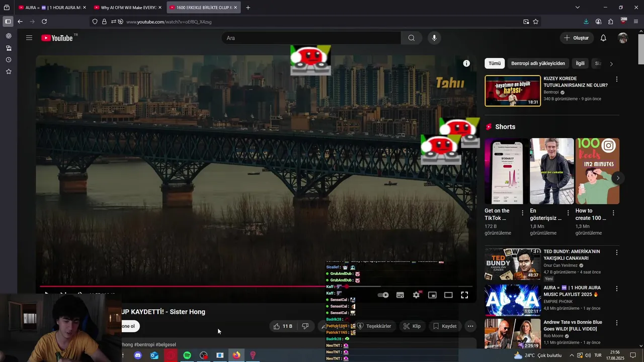Open more actions under the video
Screen dimensions: 644x362
pos(470,326)
